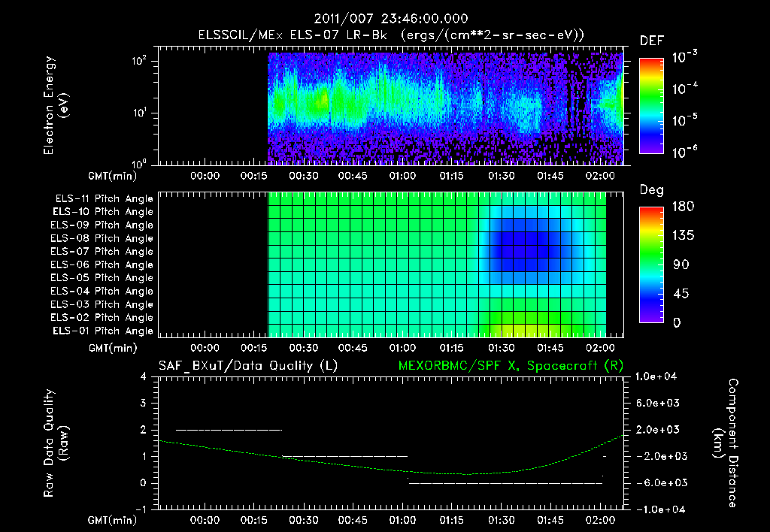Click the 0 value on Deg scale
This screenshot has width=770, height=532.
[x=677, y=323]
